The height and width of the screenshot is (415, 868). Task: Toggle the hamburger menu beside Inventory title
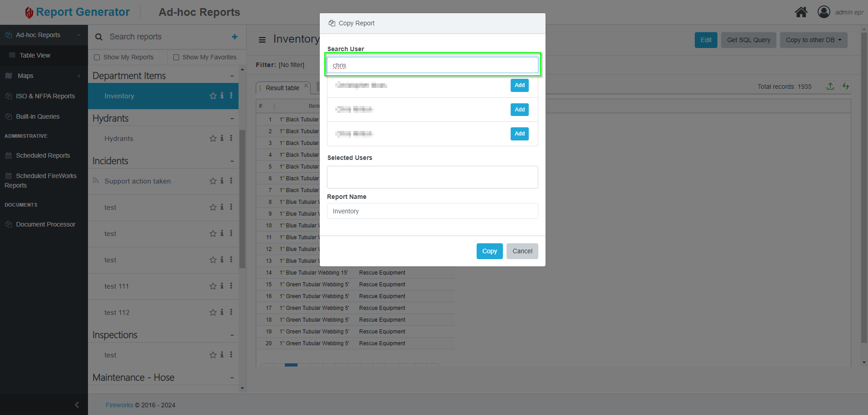tap(262, 40)
